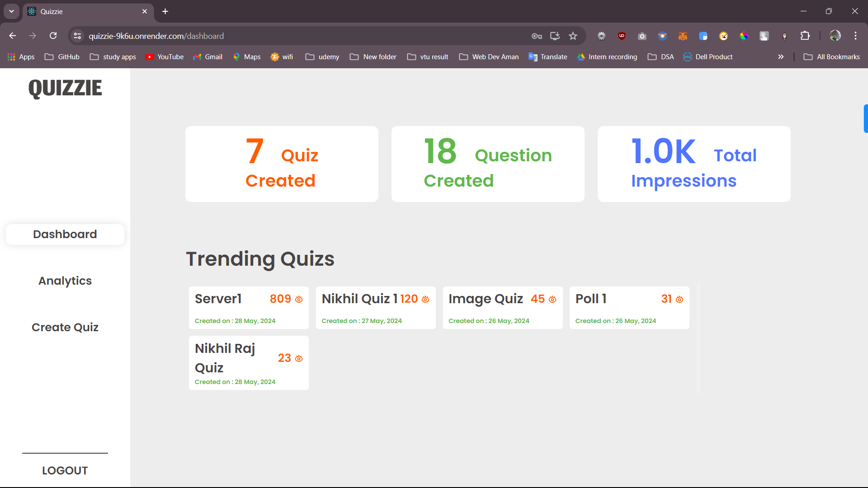Open the browser Extensions puzzle icon
The width and height of the screenshot is (868, 488).
[x=805, y=36]
